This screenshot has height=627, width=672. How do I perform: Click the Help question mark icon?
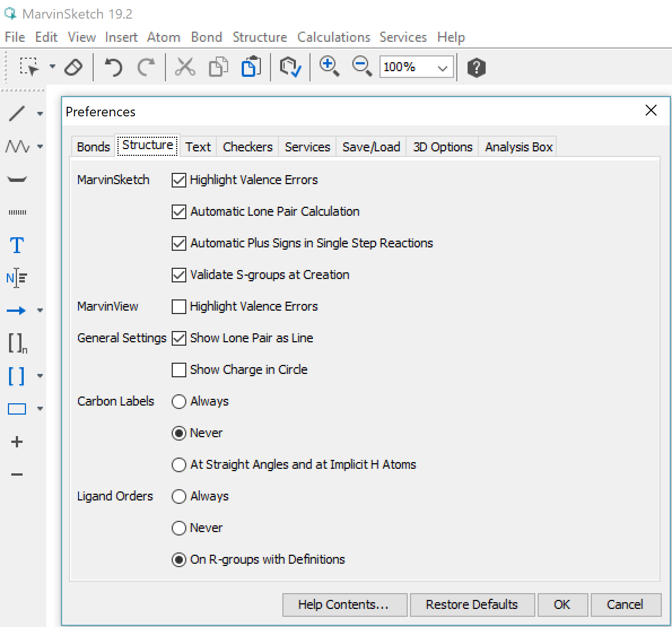tap(476, 68)
